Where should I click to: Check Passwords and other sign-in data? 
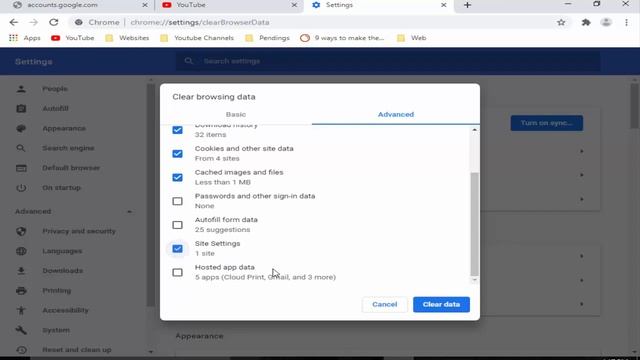point(177,201)
